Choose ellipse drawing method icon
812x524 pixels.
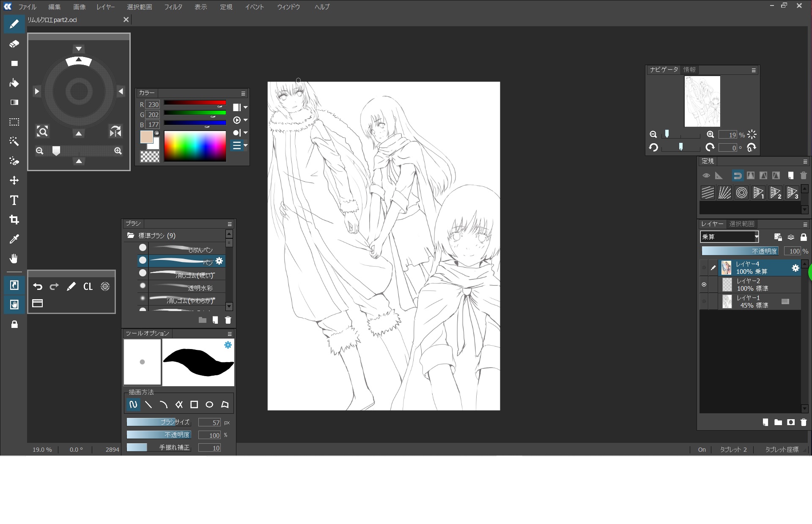pyautogui.click(x=209, y=404)
